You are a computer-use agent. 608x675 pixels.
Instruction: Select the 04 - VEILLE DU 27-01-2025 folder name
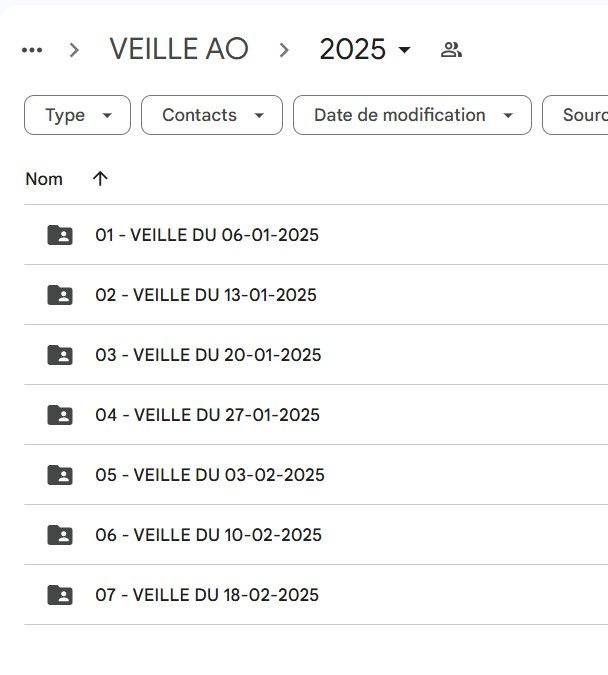click(208, 415)
